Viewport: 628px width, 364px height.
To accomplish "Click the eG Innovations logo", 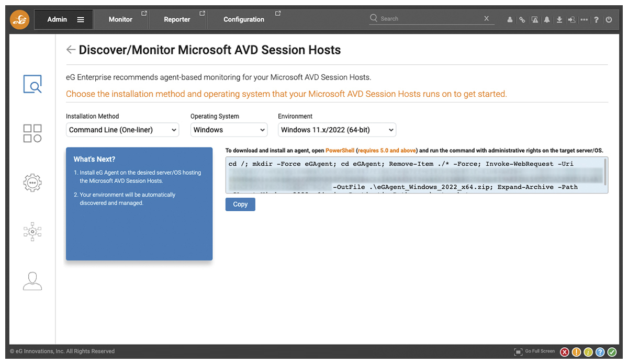I will (20, 20).
